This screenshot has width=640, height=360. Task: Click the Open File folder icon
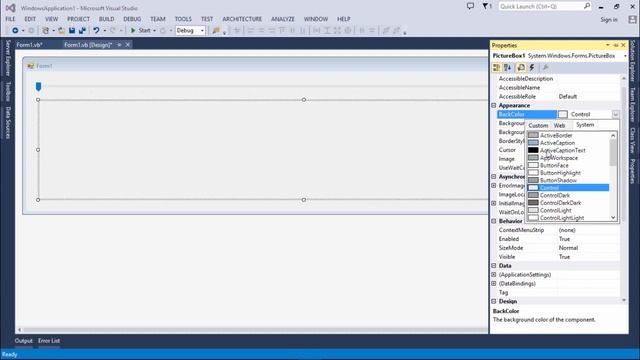click(61, 31)
